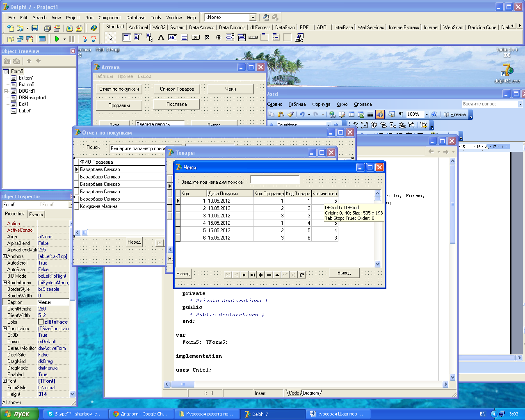
Task: Select the arrow pointer in component palette
Action: [110, 38]
